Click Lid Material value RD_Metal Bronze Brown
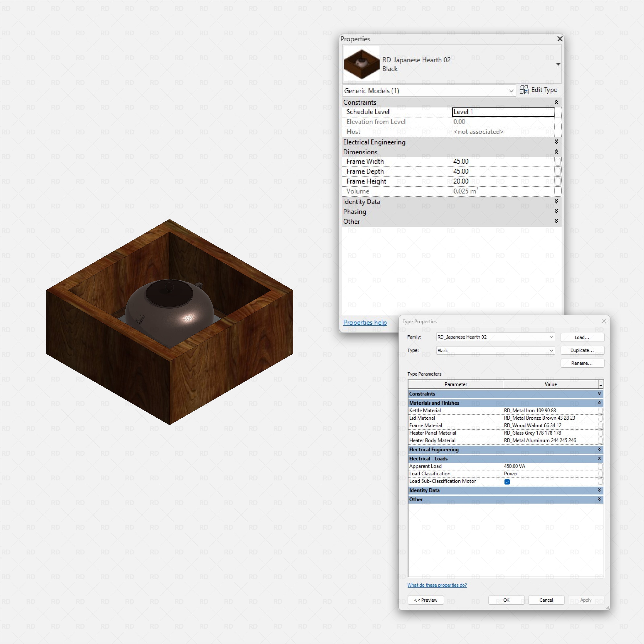The image size is (644, 644). 550,418
